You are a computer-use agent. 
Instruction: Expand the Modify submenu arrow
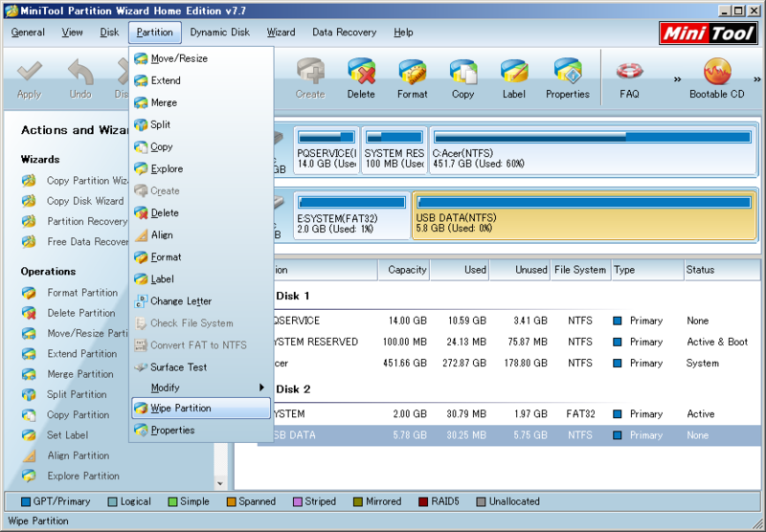click(261, 388)
